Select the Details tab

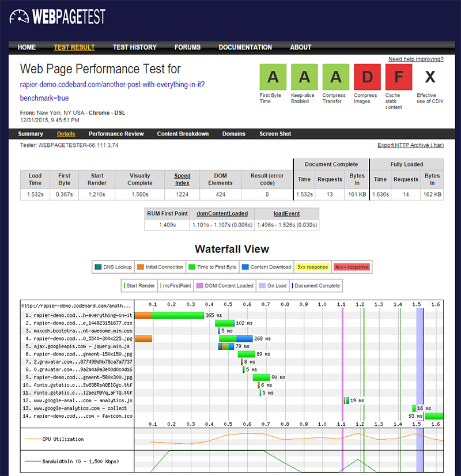pos(66,134)
